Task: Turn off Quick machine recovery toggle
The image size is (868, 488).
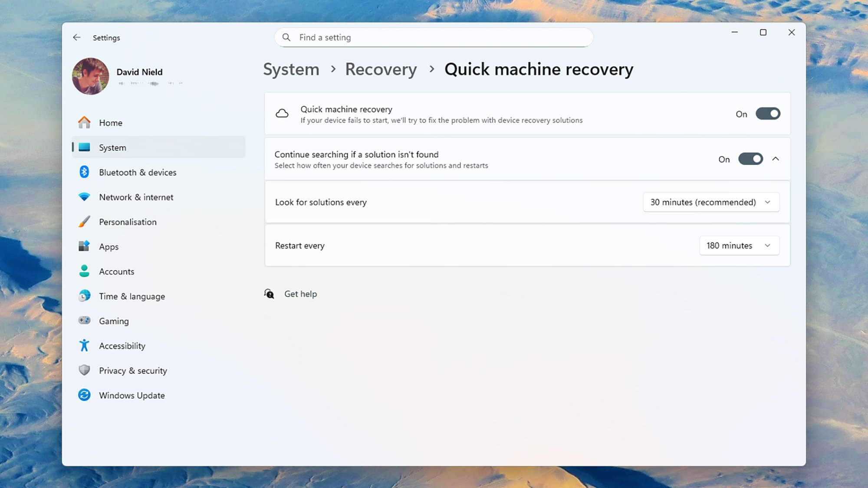Action: coord(768,114)
